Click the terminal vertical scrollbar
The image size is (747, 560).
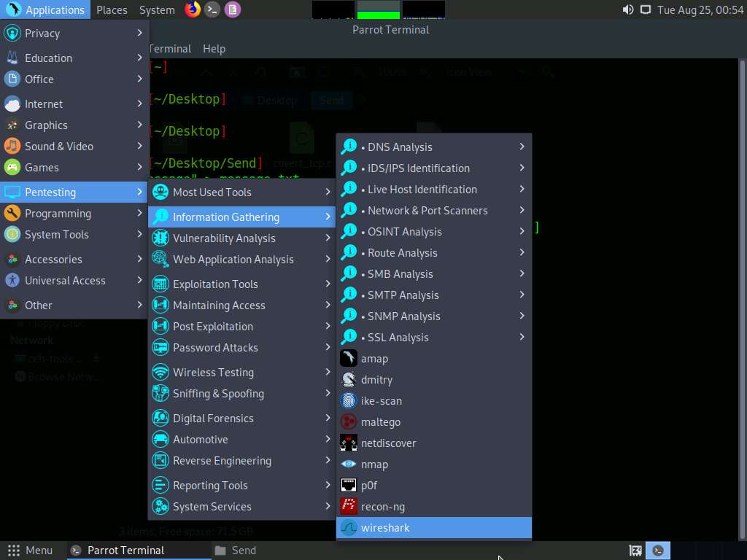(x=742, y=298)
